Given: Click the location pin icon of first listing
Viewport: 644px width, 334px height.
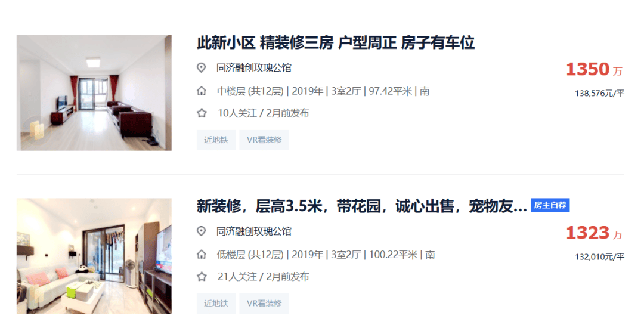Looking at the screenshot, I should [x=202, y=68].
